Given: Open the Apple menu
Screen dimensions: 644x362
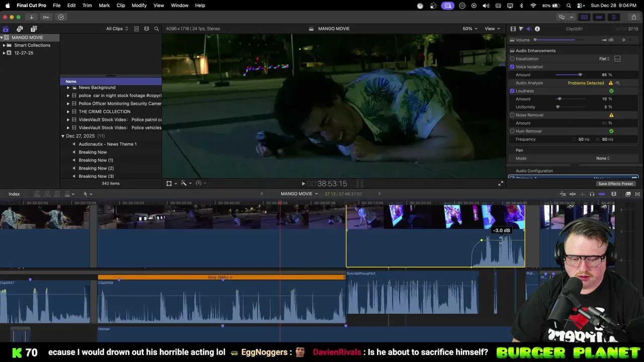Looking at the screenshot, I should click(8, 6).
